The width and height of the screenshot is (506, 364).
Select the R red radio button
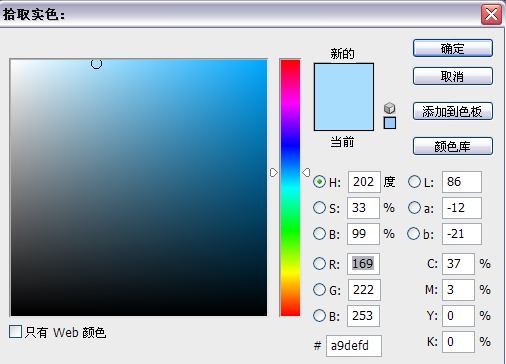(x=319, y=264)
